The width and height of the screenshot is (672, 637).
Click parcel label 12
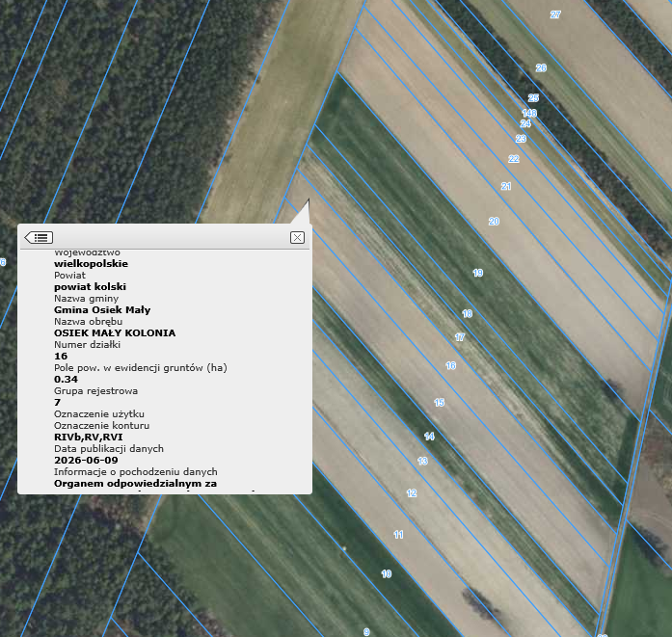point(412,493)
